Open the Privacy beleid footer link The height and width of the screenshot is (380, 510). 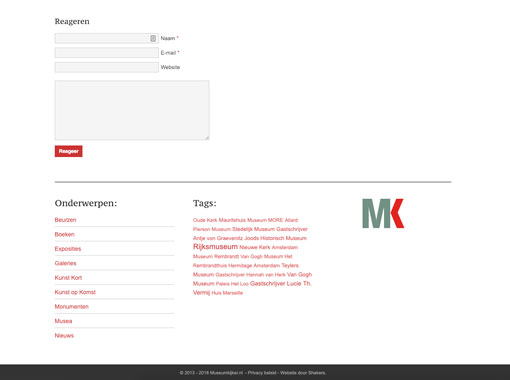click(x=262, y=373)
